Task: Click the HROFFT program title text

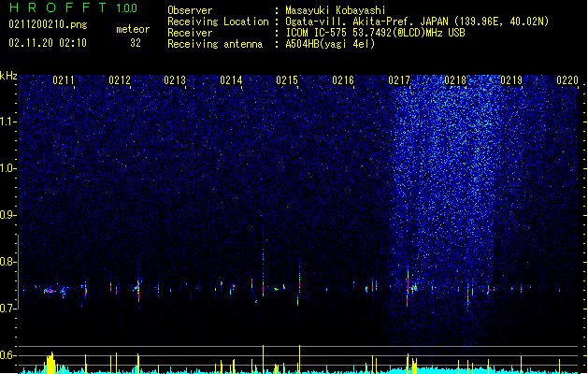Action: tap(58, 7)
